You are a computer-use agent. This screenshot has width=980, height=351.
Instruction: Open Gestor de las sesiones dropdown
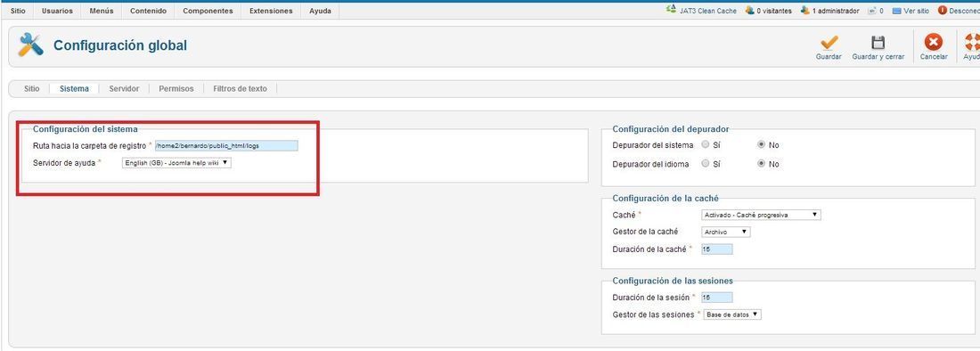pyautogui.click(x=732, y=314)
